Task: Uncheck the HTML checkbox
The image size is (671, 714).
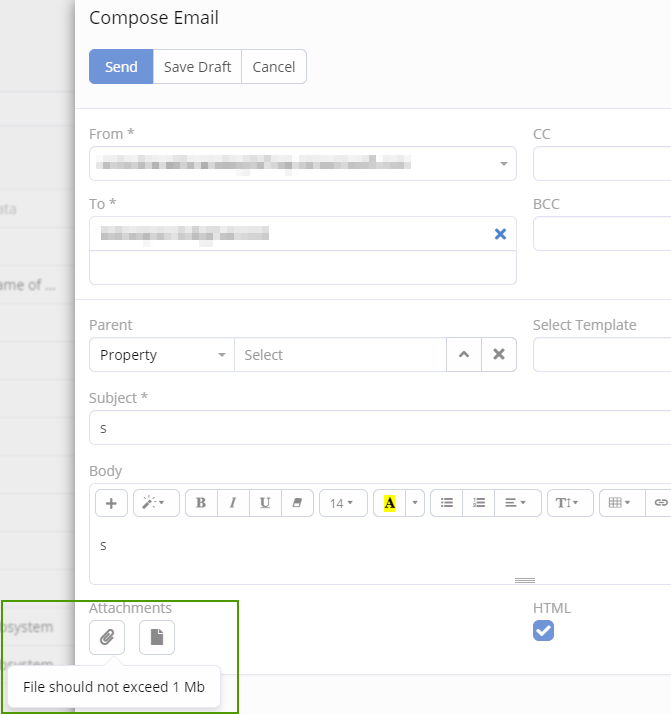Action: tap(543, 630)
